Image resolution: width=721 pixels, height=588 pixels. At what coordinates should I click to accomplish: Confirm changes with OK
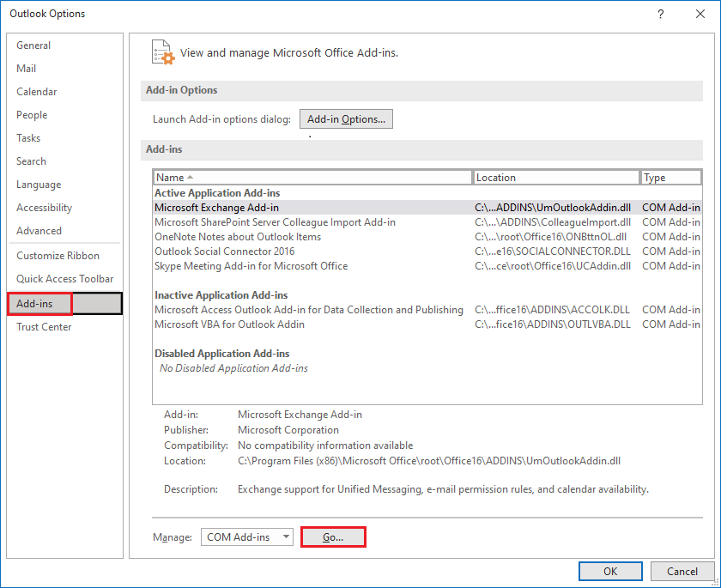(x=610, y=571)
